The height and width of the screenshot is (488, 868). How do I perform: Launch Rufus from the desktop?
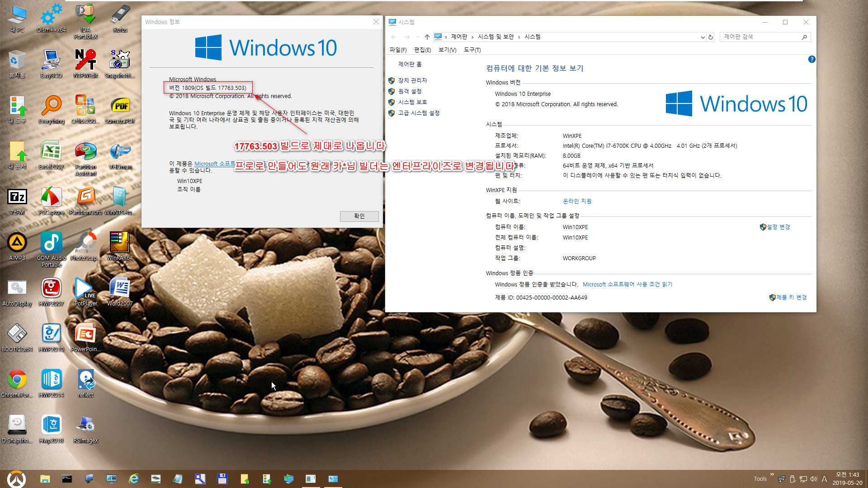(120, 19)
